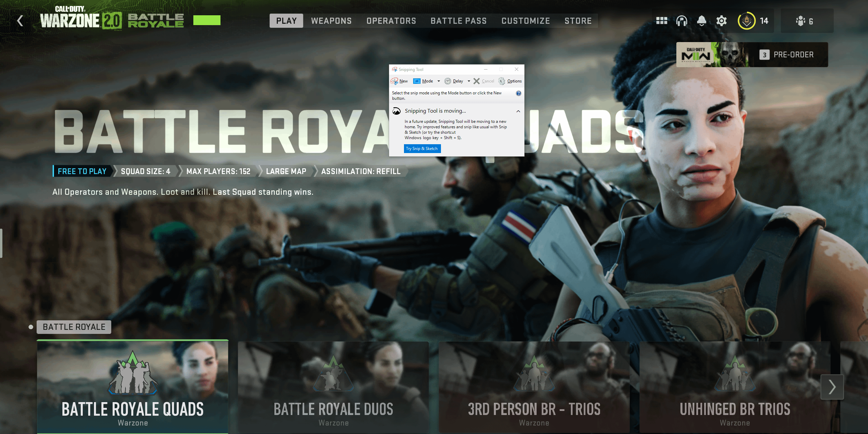Select the PLAY tab
Image resolution: width=868 pixels, height=434 pixels.
pos(286,21)
